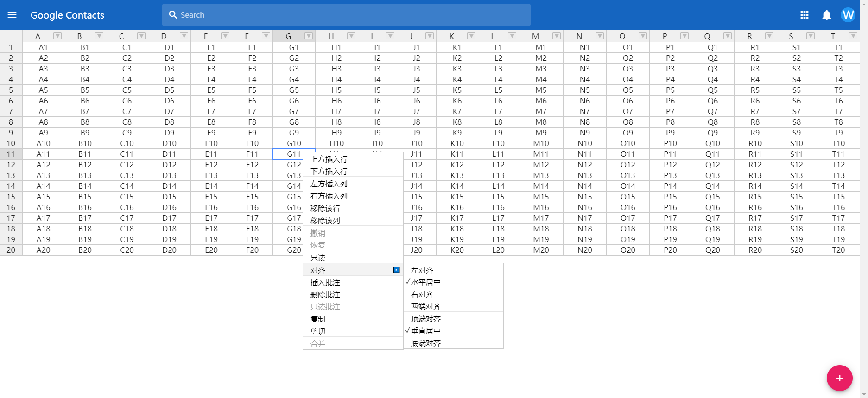Select cell M10
Screen dimensions: 868x398
click(541, 143)
